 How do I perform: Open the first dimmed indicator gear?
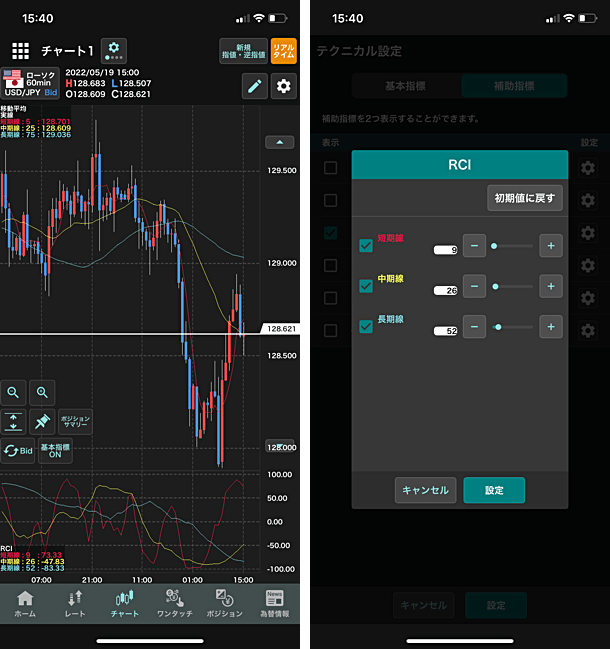pos(588,168)
